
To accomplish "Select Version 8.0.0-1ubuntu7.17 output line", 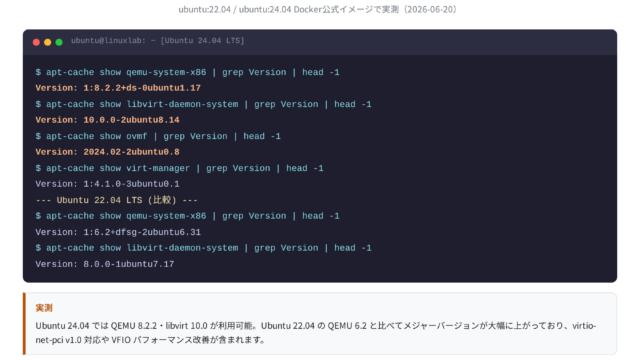I will [x=105, y=264].
